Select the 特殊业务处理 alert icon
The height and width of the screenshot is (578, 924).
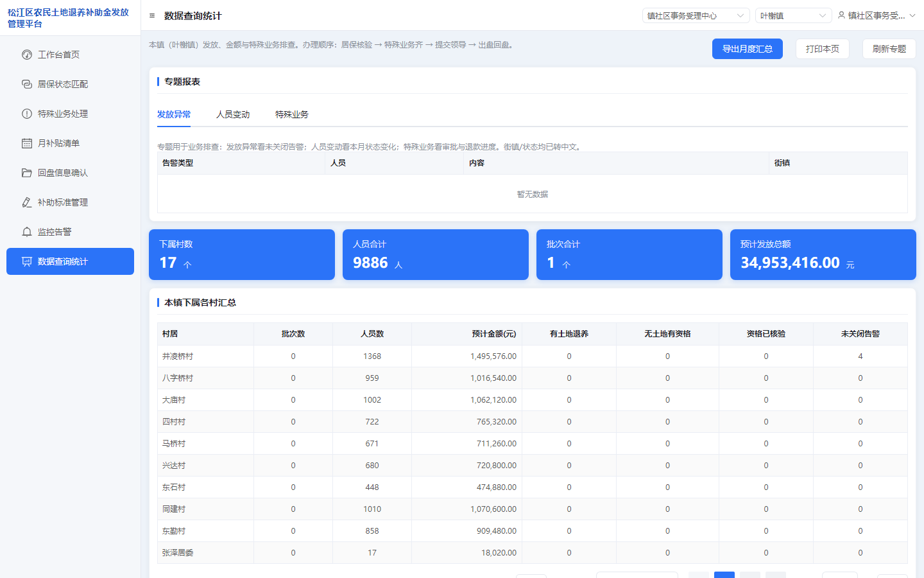tap(27, 114)
